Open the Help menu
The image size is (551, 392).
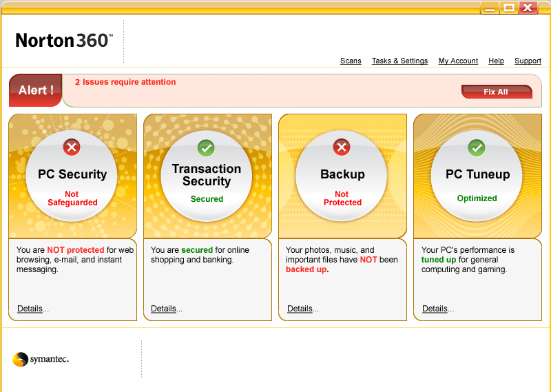[x=496, y=61]
